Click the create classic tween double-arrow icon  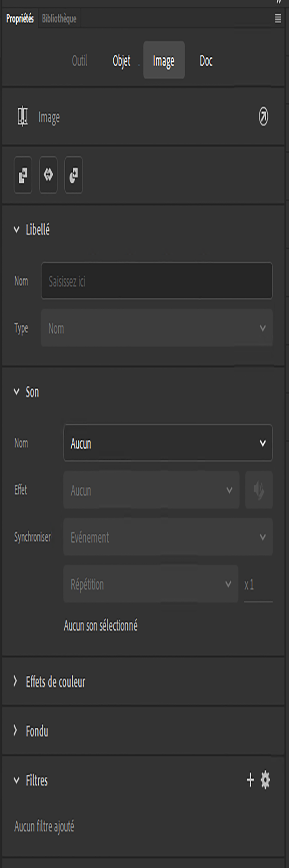click(x=48, y=175)
